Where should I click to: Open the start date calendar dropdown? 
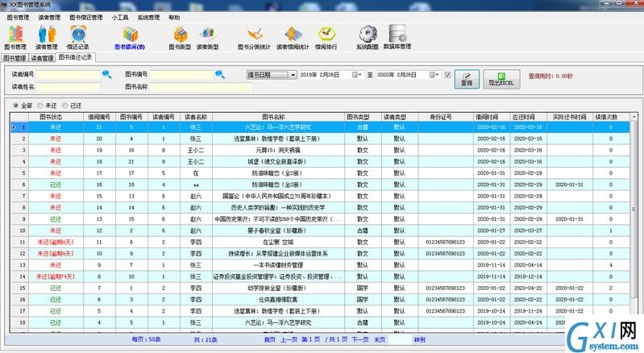(356, 75)
